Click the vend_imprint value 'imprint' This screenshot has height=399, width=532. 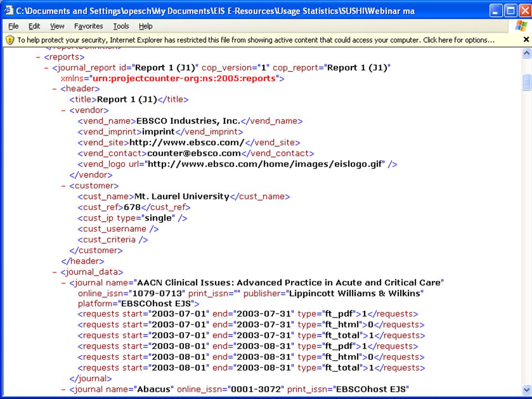click(158, 132)
